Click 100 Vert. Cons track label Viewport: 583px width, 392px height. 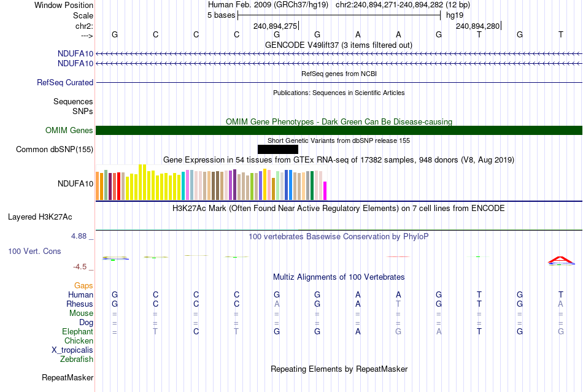click(34, 251)
